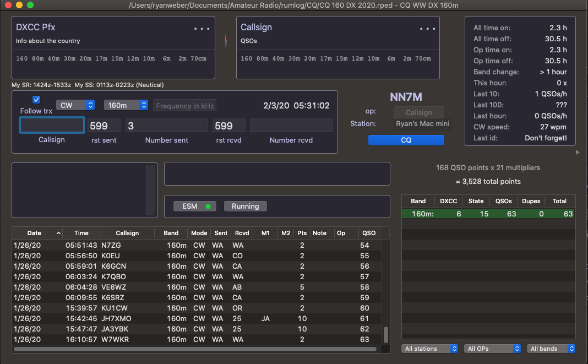Toggle the Date column sort arrow
588x364 pixels.
(x=58, y=233)
